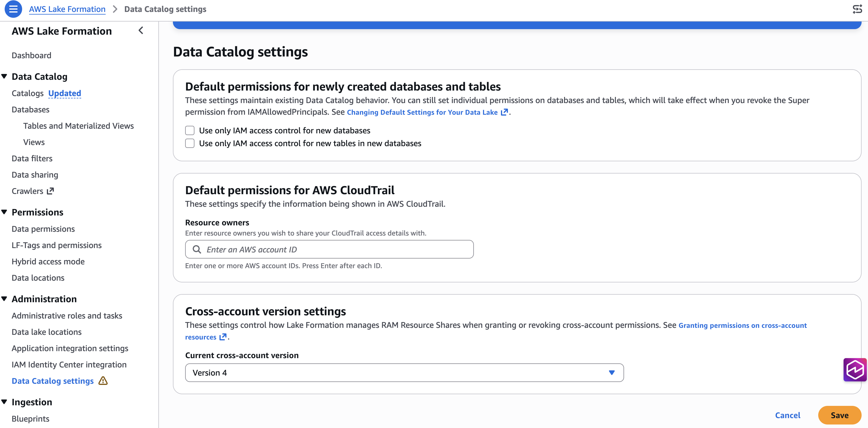This screenshot has width=868, height=428.
Task: Click the Administration section heading
Action: click(44, 299)
